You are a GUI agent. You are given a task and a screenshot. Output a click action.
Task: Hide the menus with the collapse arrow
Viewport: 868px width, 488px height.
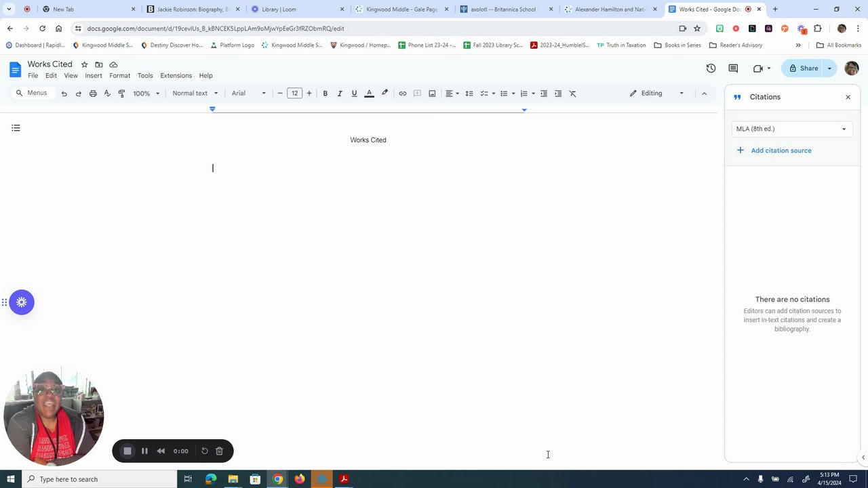704,94
